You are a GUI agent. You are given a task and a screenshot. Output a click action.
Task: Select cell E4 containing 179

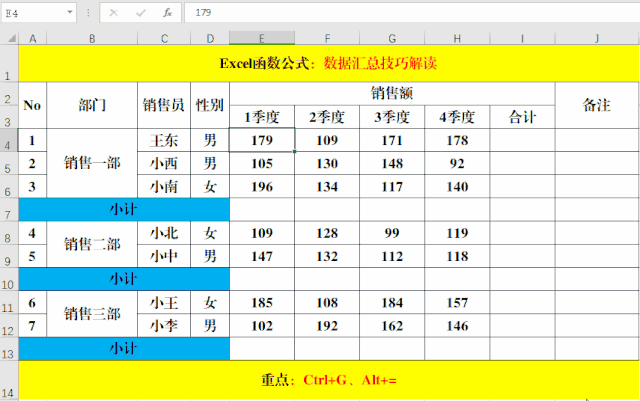[262, 140]
